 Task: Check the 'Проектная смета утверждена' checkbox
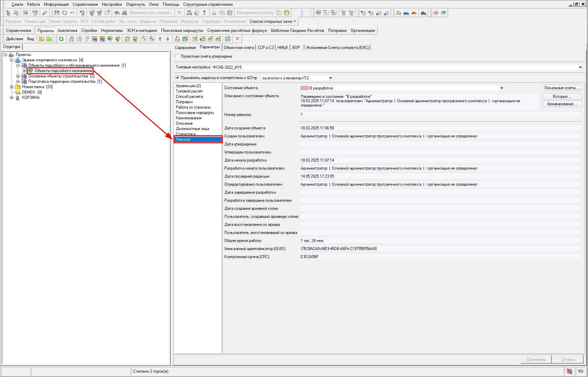(x=178, y=56)
